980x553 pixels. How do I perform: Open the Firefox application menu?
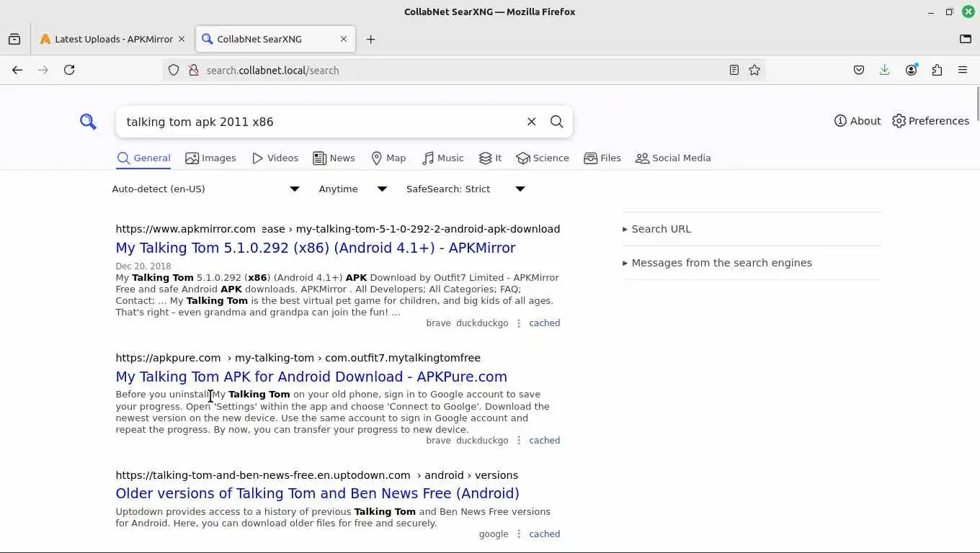[963, 70]
